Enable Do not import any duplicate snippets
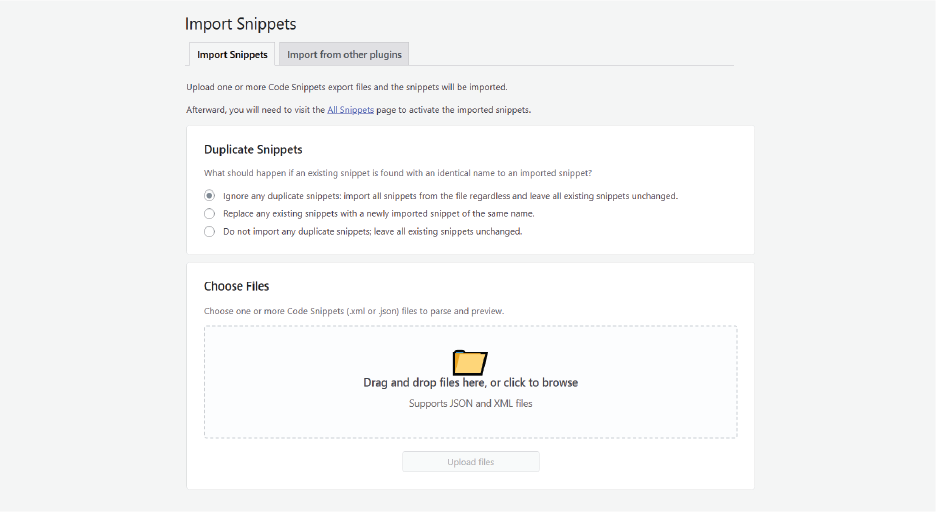This screenshot has width=936, height=512. pos(210,231)
